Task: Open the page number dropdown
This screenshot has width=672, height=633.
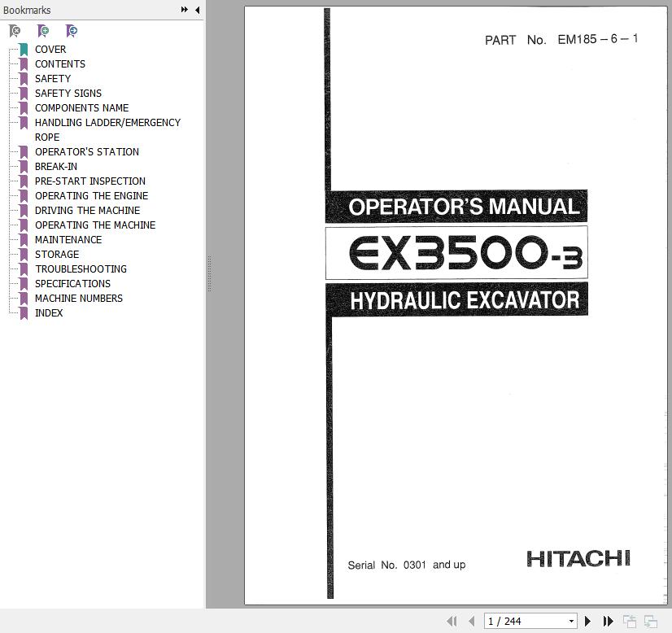Action: point(571,621)
